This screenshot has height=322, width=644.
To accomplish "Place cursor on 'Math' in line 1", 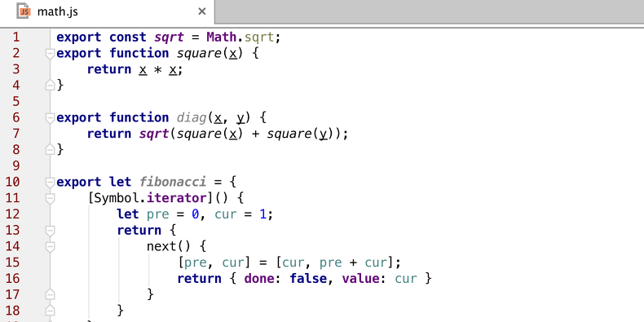I will 222,37.
